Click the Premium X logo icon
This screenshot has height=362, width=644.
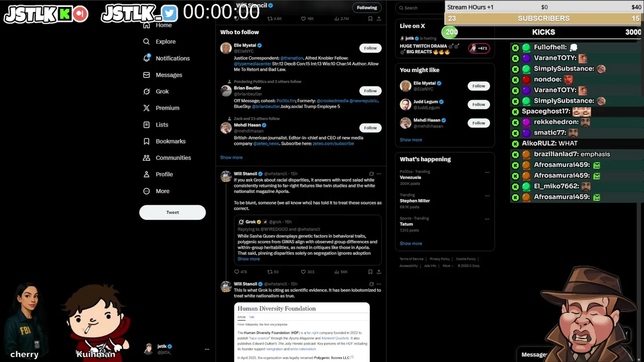tap(146, 108)
